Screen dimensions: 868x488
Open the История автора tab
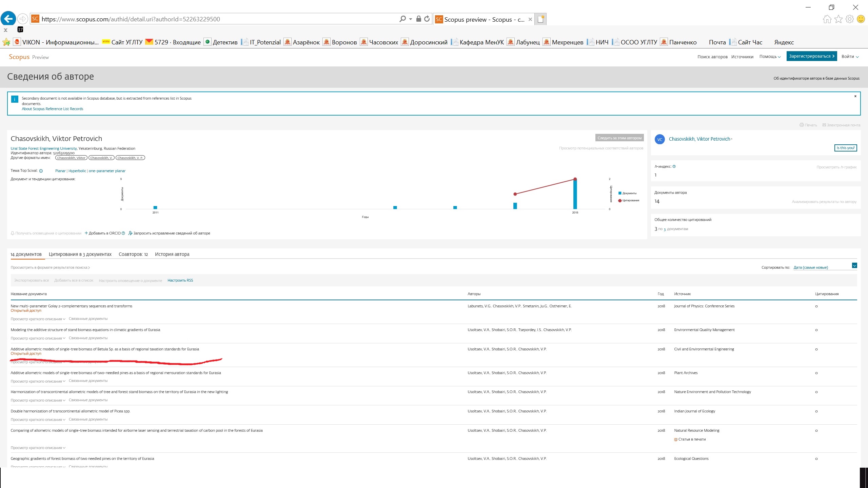point(172,254)
